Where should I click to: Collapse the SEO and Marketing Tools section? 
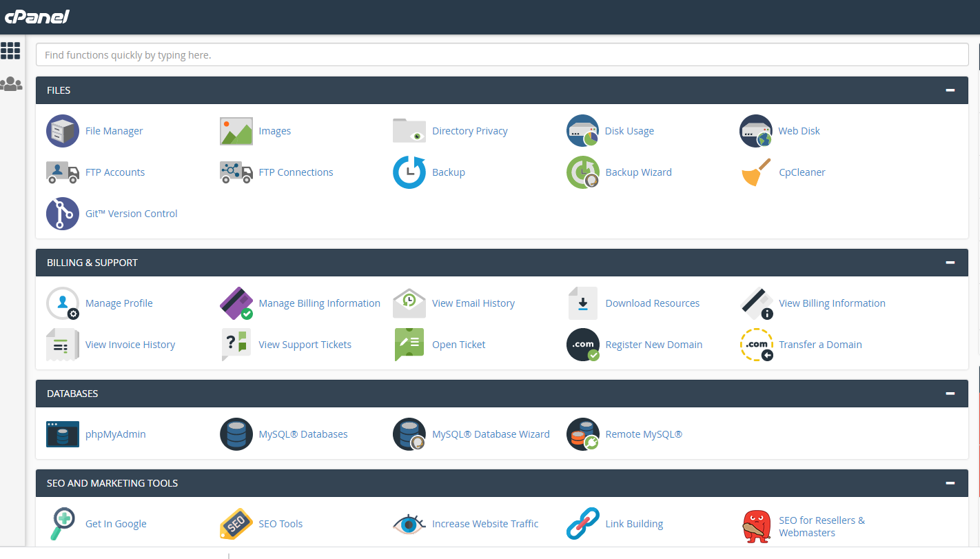point(950,483)
